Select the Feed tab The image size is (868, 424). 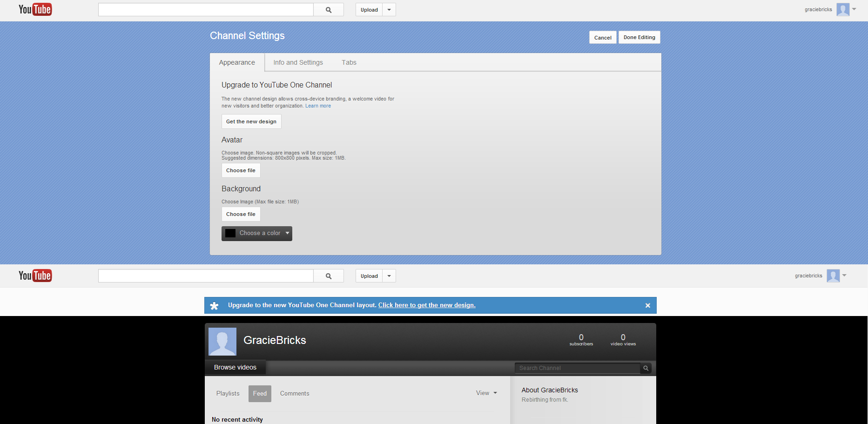coord(260,393)
